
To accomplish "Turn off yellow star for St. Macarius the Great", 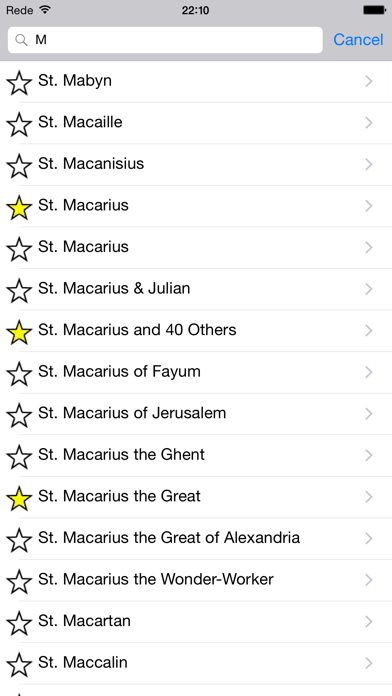I will 19,498.
